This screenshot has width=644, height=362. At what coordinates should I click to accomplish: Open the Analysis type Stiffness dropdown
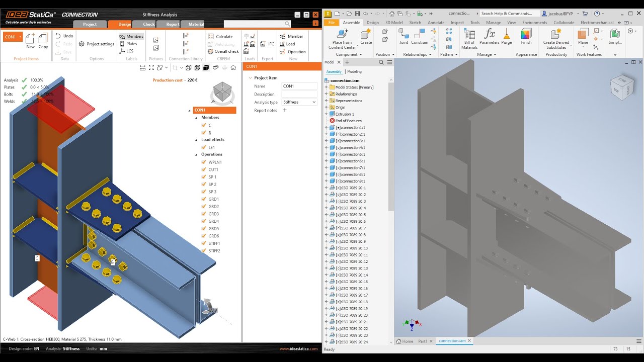point(299,102)
